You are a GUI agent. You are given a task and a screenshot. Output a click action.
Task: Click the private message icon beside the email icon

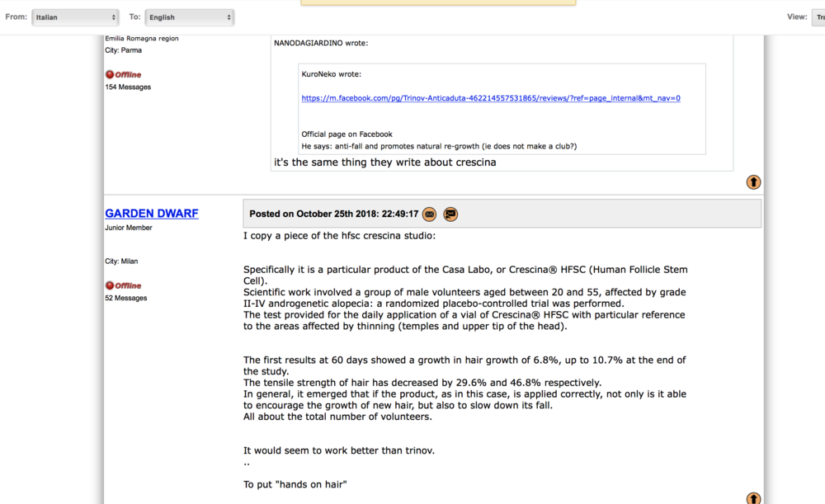[450, 214]
